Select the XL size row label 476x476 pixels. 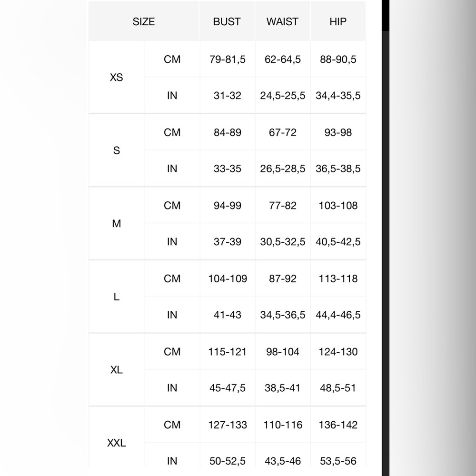coord(116,370)
